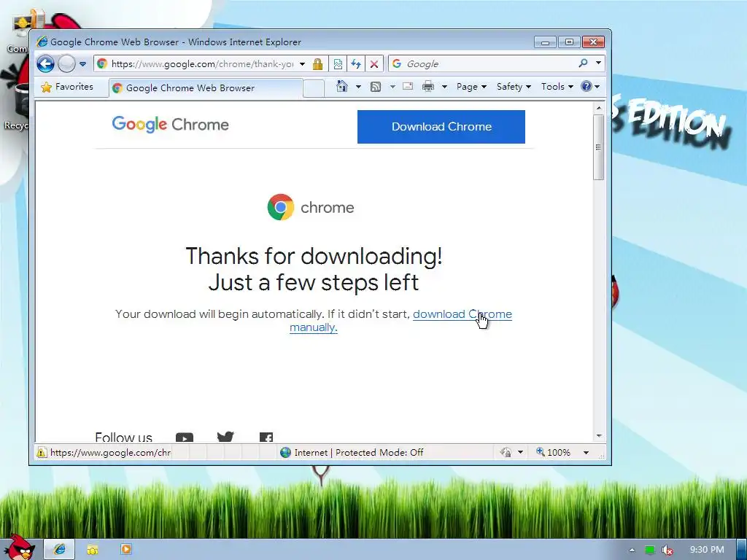Viewport: 747px width, 560px height.
Task: Open the Tools menu
Action: tap(557, 87)
